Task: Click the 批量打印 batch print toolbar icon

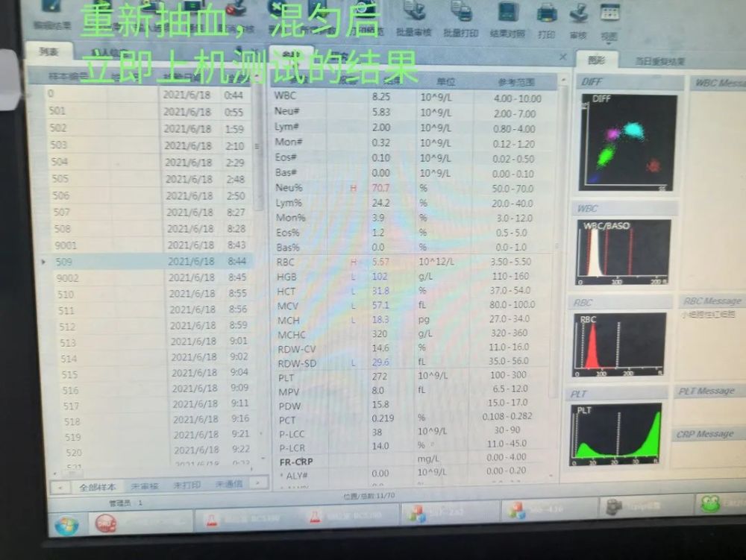Action: point(460,19)
